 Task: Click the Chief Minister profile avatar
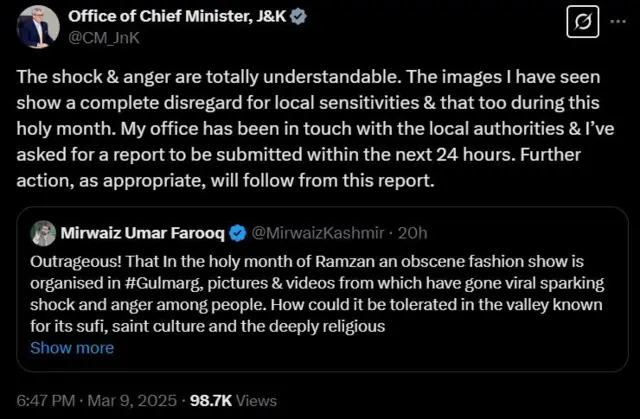click(38, 26)
